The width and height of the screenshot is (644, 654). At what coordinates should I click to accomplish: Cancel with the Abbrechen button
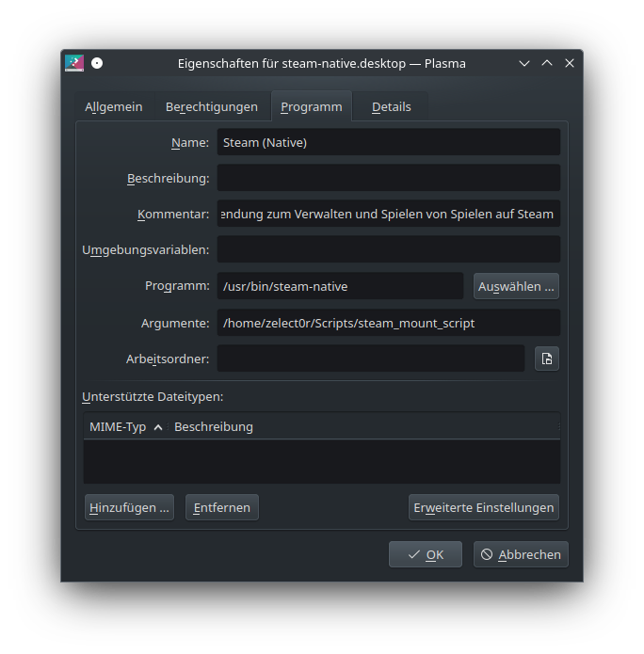(521, 554)
